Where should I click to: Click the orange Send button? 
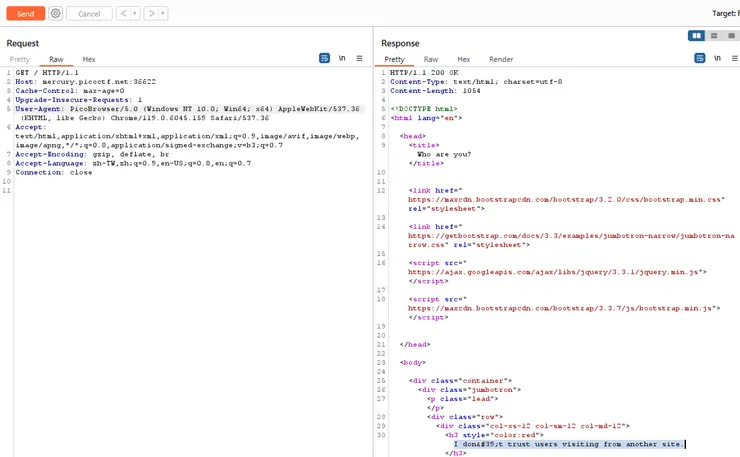pos(25,14)
